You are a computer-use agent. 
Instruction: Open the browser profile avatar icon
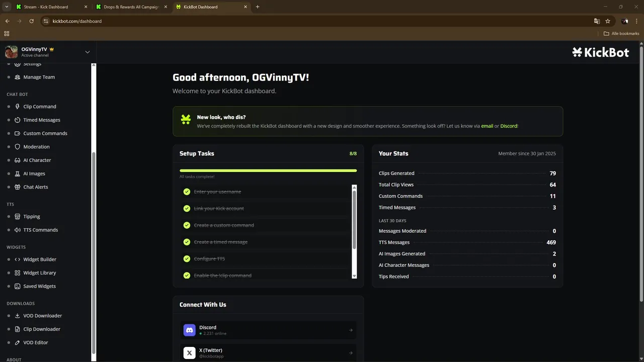point(624,21)
